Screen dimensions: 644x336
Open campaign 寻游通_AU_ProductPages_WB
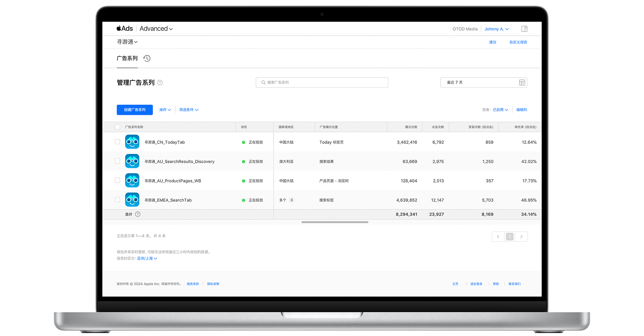(173, 181)
